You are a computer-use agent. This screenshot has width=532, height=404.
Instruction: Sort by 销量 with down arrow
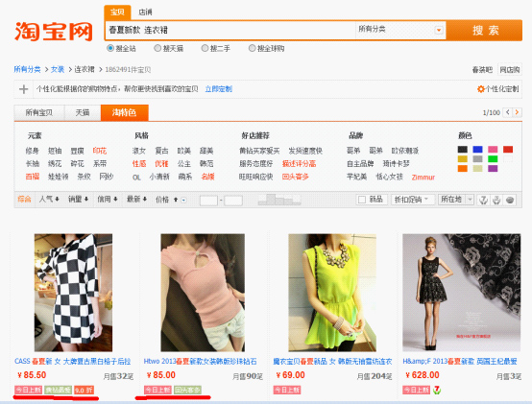[78, 200]
